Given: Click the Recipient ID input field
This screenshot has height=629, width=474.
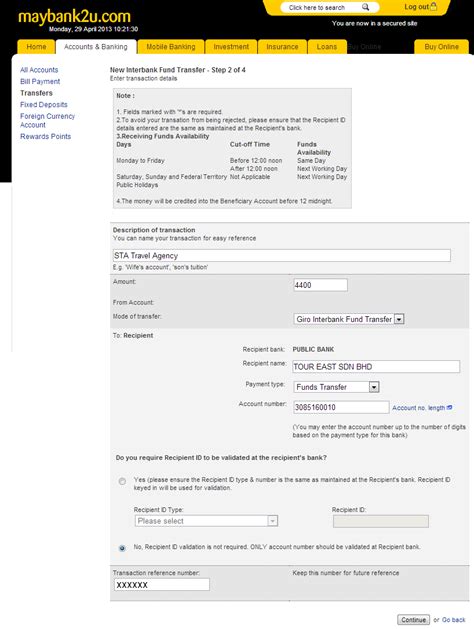Looking at the screenshot, I should [x=381, y=521].
